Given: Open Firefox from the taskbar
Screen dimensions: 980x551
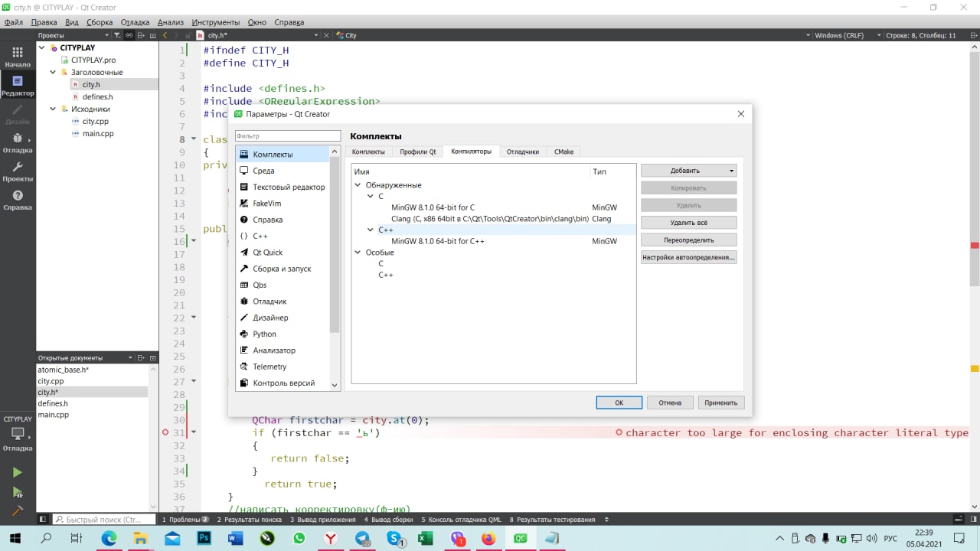Looking at the screenshot, I should 488,539.
